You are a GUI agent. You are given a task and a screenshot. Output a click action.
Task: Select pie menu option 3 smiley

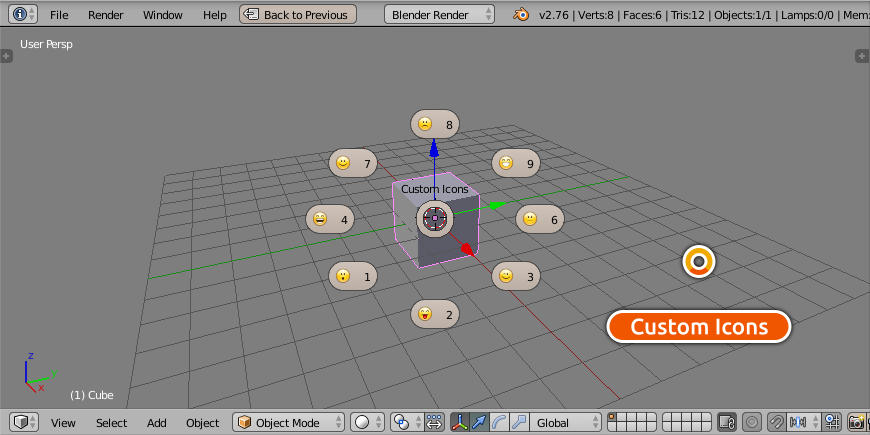point(516,276)
